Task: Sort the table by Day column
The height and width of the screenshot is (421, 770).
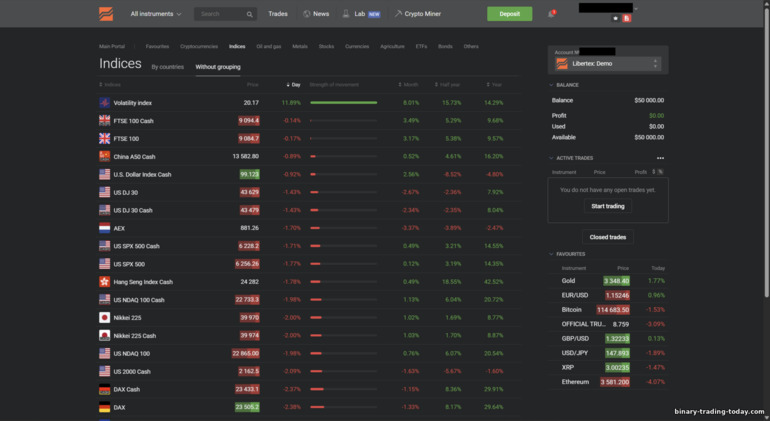Action: tap(294, 84)
